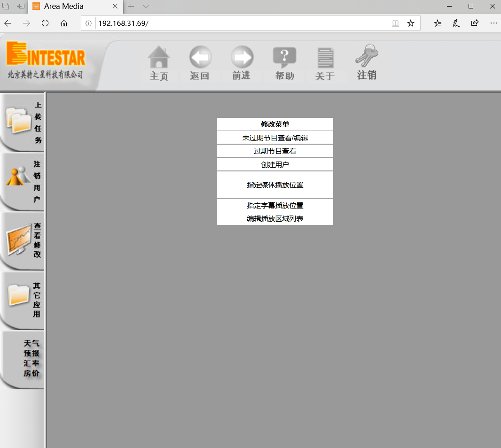Image resolution: width=501 pixels, height=448 pixels.
Task: Open the 上传任务 upload tasks sidebar icon
Action: [x=21, y=121]
